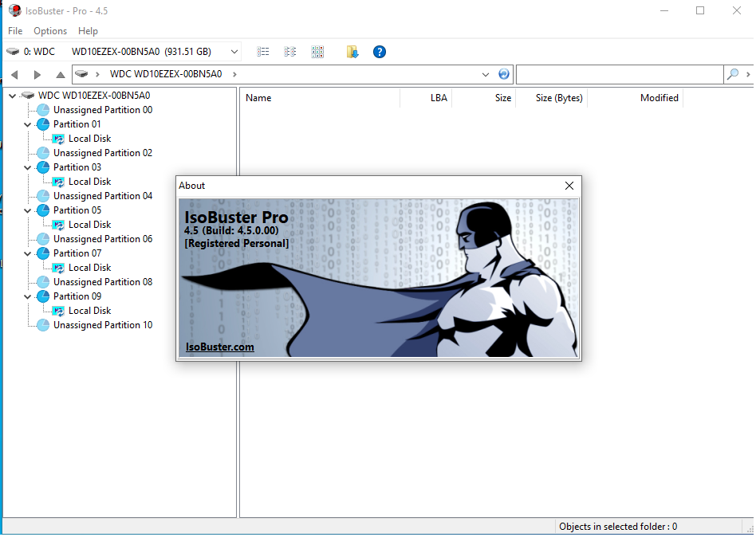The height and width of the screenshot is (537, 756).
Task: Open the Help menu
Action: [88, 31]
